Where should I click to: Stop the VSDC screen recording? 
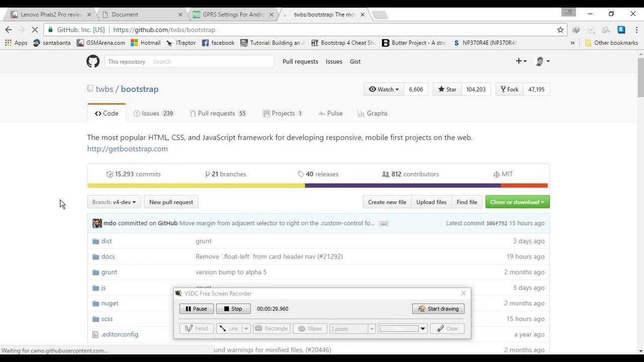tap(233, 309)
